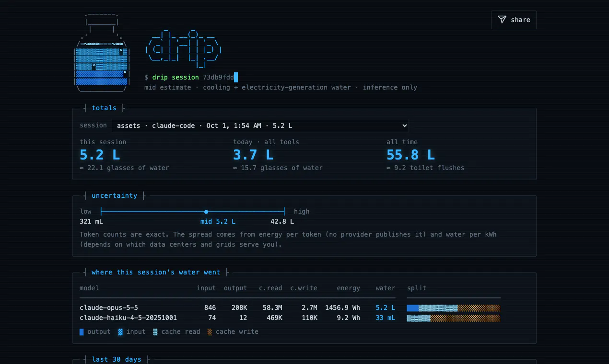Click '≈ 15.7 glasses of water' text

point(278,168)
